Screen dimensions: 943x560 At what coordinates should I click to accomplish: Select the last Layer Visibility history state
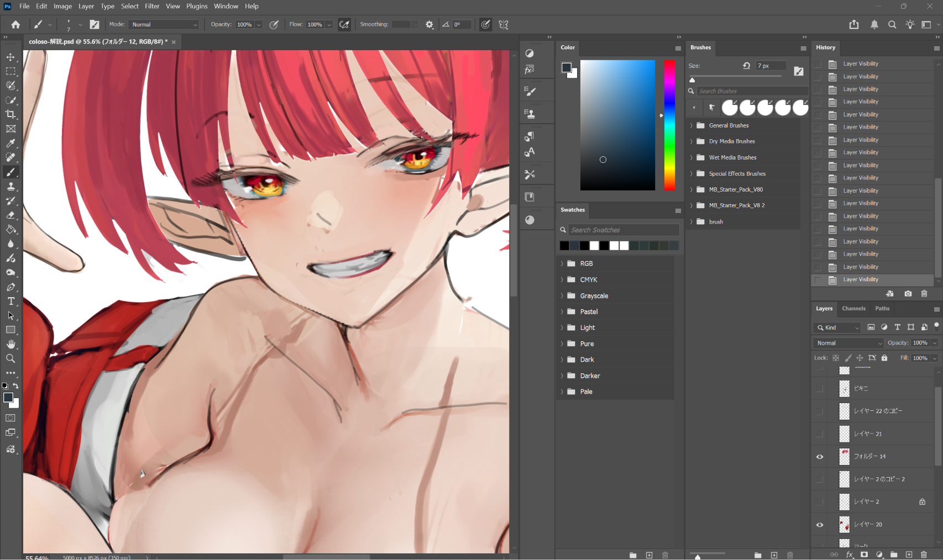coord(872,280)
